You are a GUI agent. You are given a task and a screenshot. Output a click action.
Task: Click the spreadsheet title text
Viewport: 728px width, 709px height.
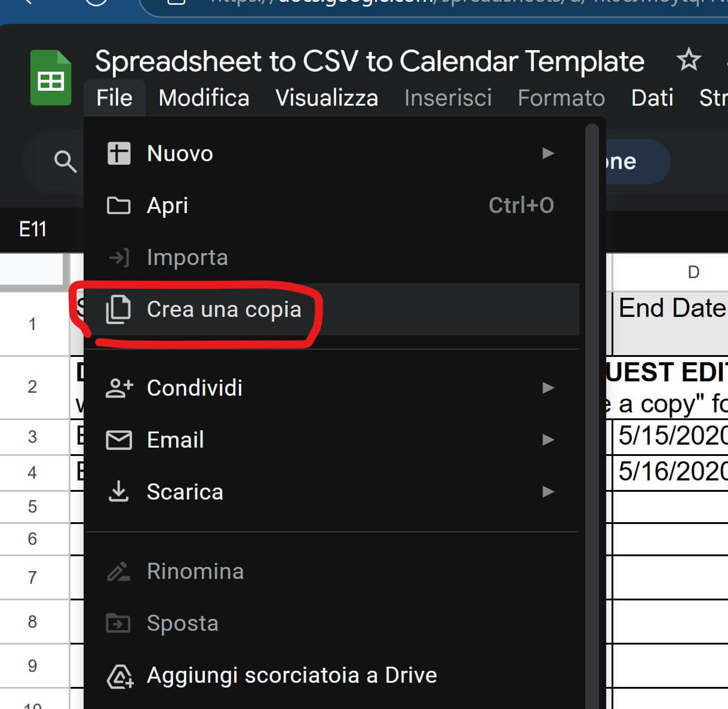point(369,61)
